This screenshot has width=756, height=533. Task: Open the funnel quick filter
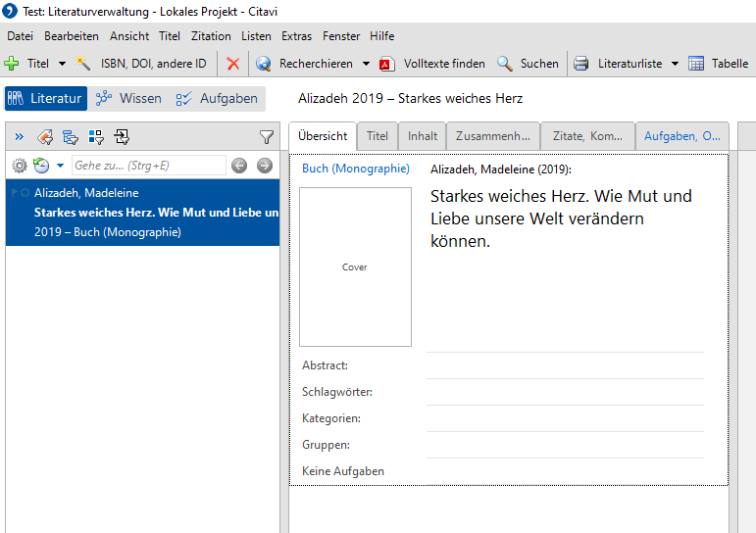(267, 137)
